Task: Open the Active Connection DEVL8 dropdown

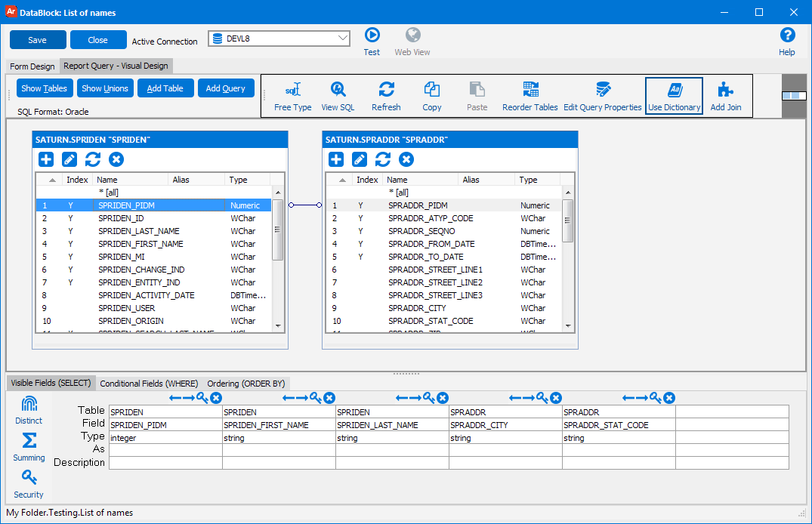Action: tap(279, 39)
